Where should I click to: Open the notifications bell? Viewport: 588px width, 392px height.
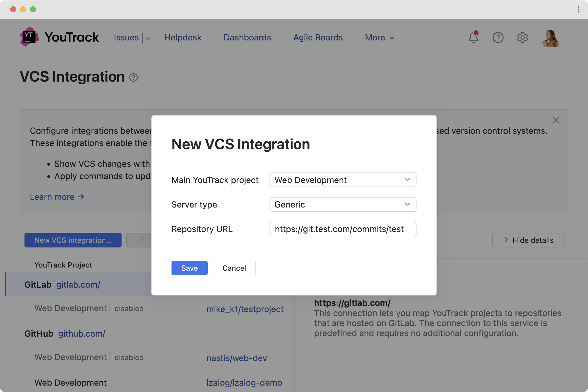pos(473,37)
